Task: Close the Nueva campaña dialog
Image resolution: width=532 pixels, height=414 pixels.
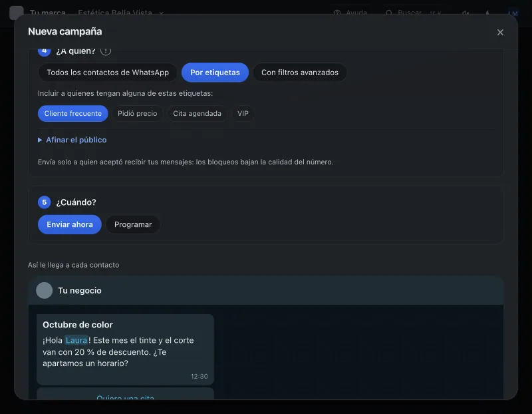Action: [x=500, y=32]
